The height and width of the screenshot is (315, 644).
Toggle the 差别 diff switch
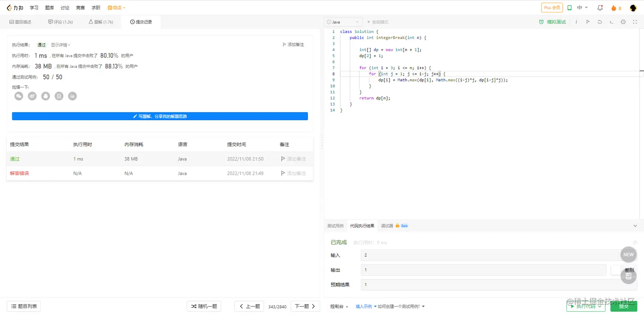tap(615, 270)
